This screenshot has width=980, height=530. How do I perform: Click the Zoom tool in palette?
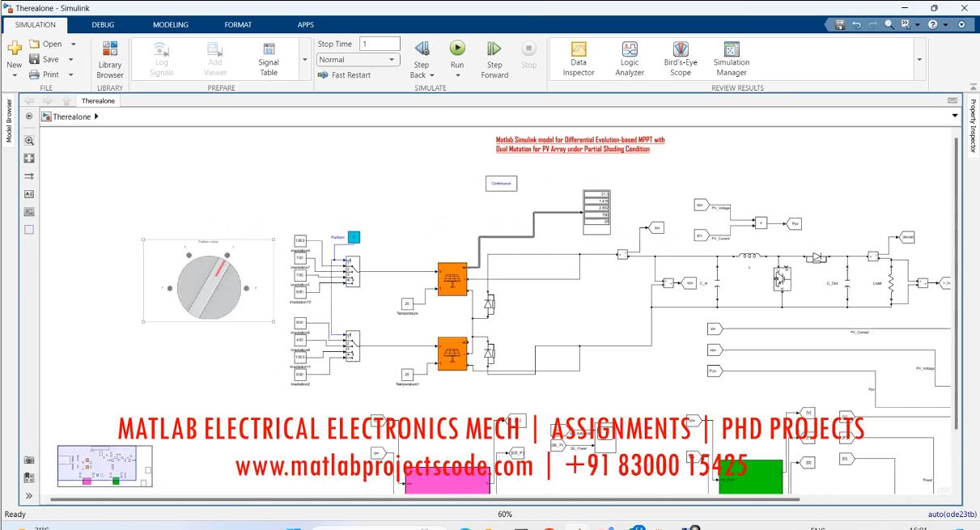pos(29,141)
